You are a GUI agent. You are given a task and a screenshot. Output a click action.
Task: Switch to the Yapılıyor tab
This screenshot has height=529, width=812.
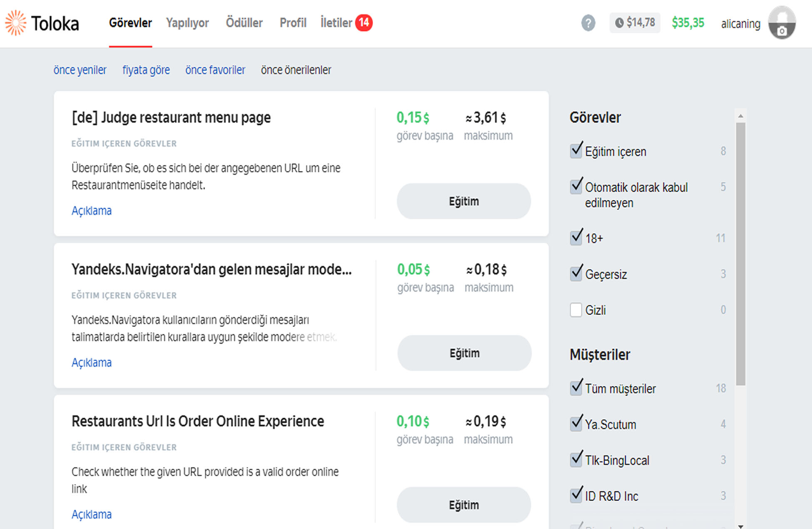pyautogui.click(x=187, y=23)
